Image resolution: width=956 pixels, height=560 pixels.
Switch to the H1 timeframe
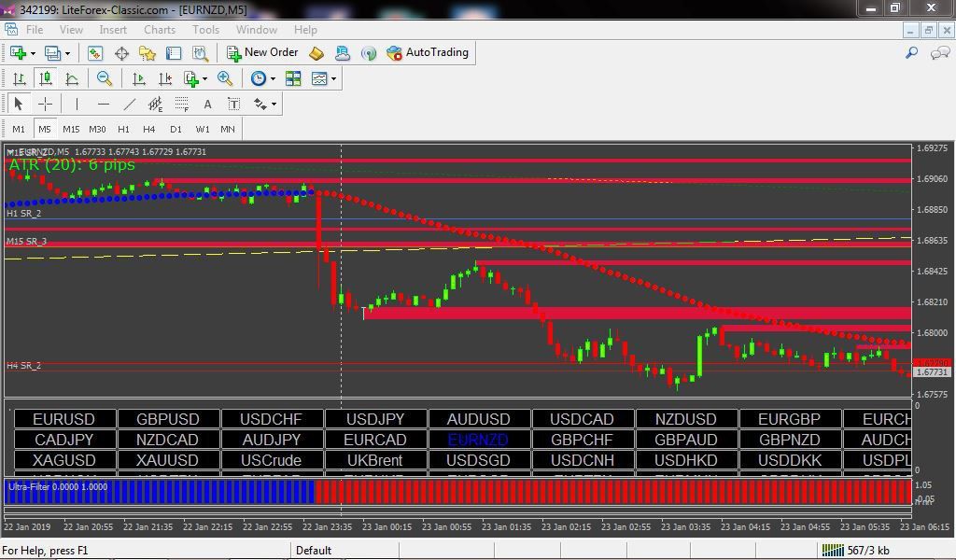pos(124,129)
